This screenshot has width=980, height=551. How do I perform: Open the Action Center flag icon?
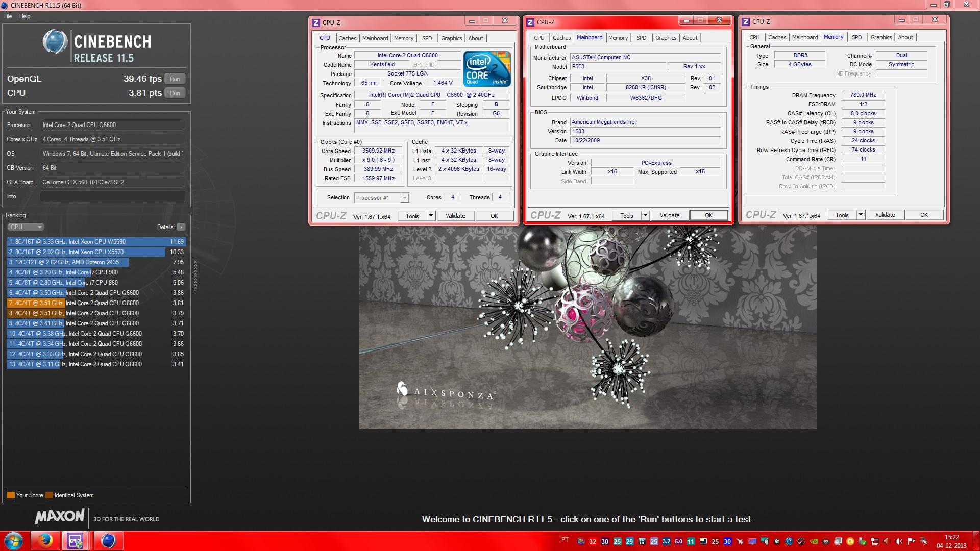click(911, 541)
